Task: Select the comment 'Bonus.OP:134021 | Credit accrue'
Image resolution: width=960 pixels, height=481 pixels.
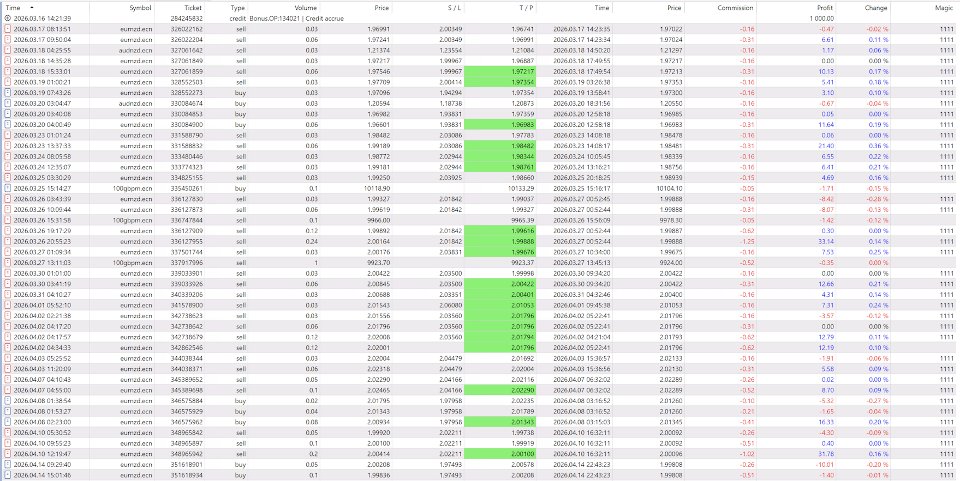Action: [296, 18]
